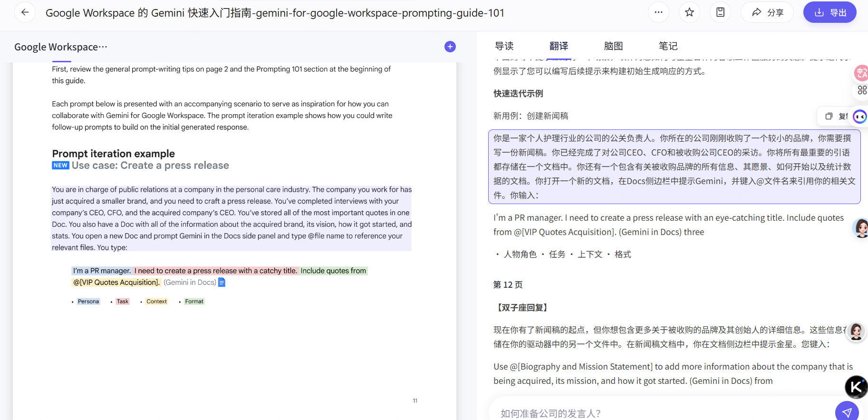Click the 复制 copy button
The image size is (868, 420).
838,116
